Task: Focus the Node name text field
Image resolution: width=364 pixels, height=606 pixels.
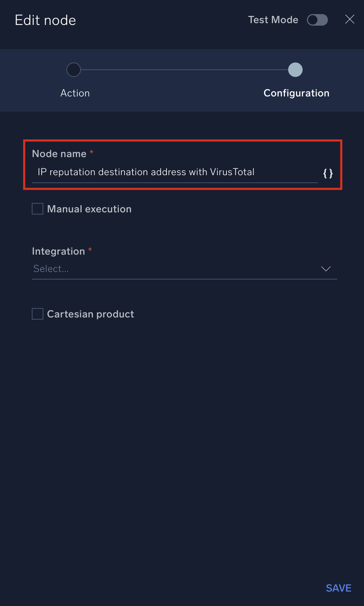Action: pyautogui.click(x=173, y=172)
